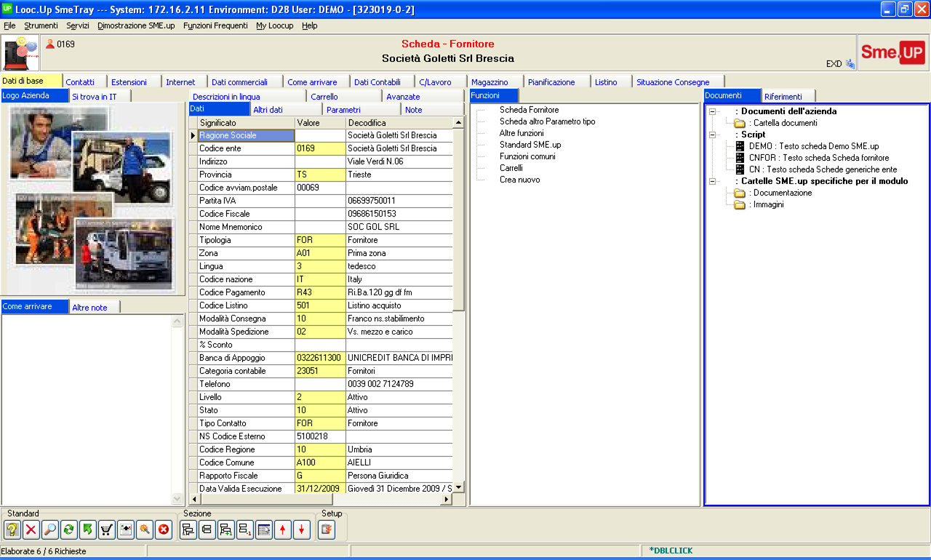Click data table horizontal scroll left arrow
Screen dimensions: 931x560
tap(194, 500)
